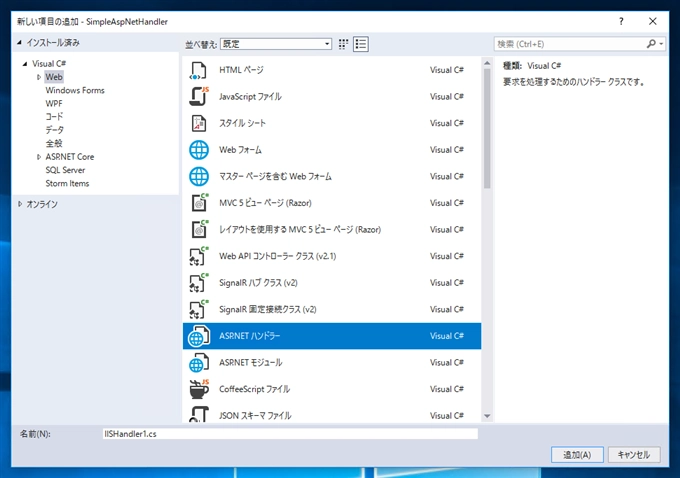The image size is (680, 478).
Task: Select レイアウトを使用する MVC 5 ビュー ページ icon
Action: pyautogui.click(x=199, y=229)
